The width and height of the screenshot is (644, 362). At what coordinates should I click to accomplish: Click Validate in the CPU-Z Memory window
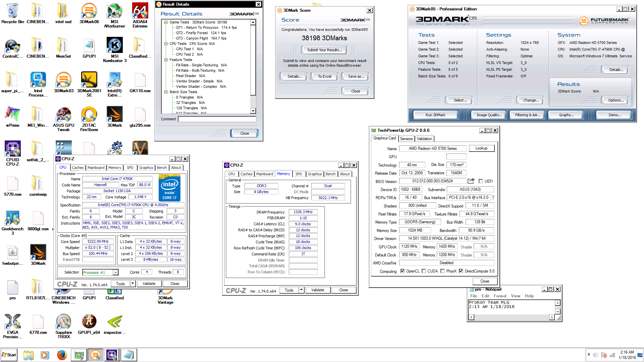click(x=317, y=290)
